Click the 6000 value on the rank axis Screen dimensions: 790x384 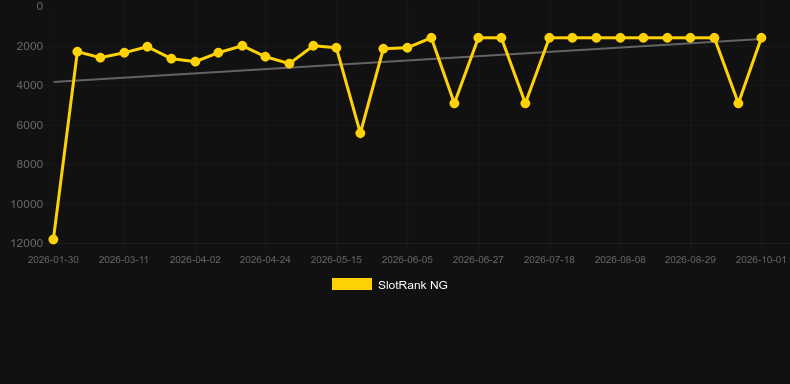pos(30,125)
